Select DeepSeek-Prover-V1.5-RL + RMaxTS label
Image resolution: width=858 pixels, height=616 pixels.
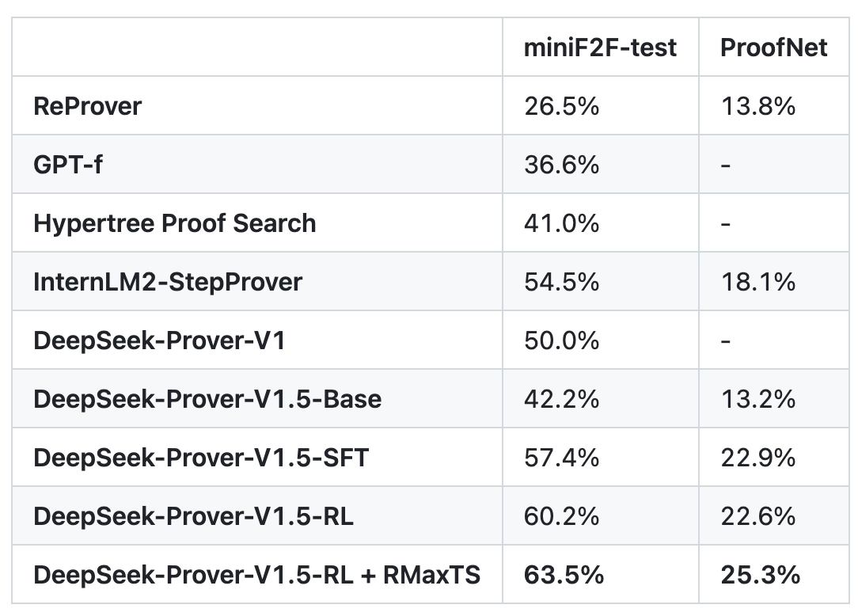(x=256, y=575)
